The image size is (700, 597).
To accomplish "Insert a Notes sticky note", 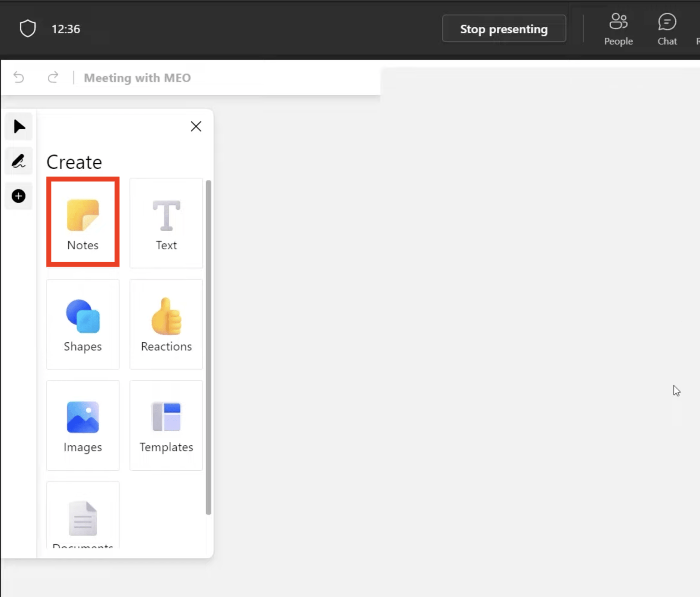I will pyautogui.click(x=82, y=222).
